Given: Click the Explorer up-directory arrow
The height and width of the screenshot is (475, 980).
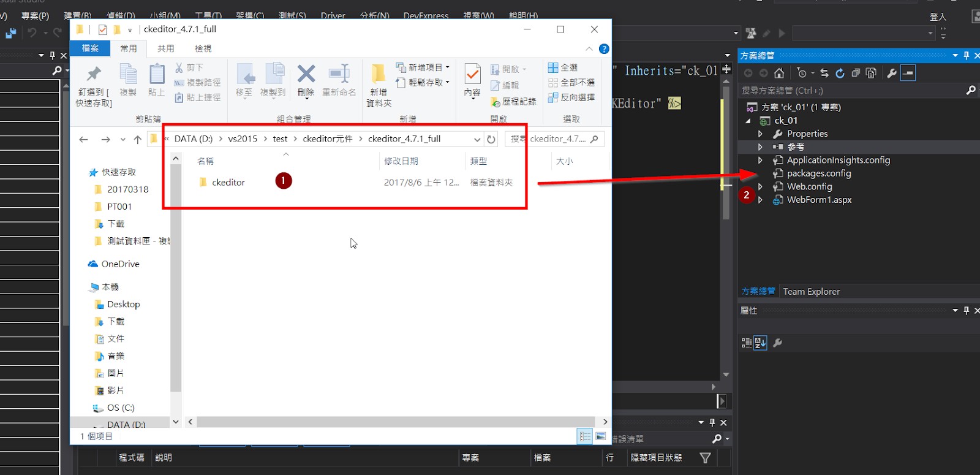Looking at the screenshot, I should [x=138, y=139].
